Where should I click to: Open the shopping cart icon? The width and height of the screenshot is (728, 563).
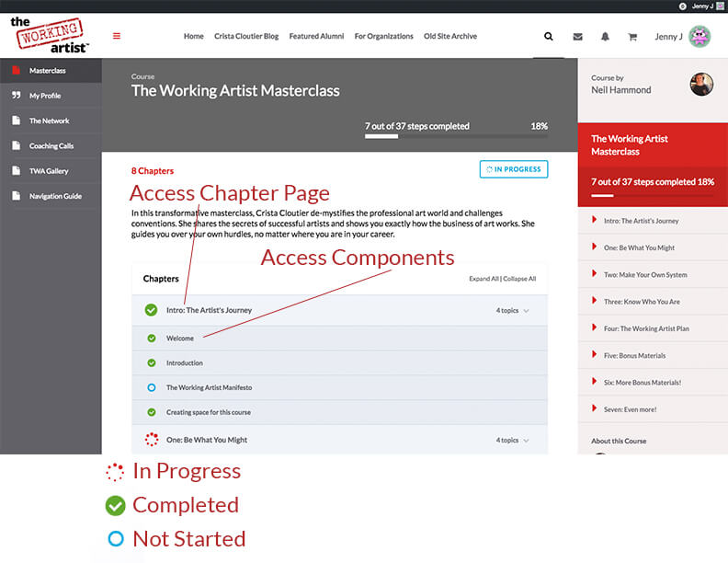point(632,37)
